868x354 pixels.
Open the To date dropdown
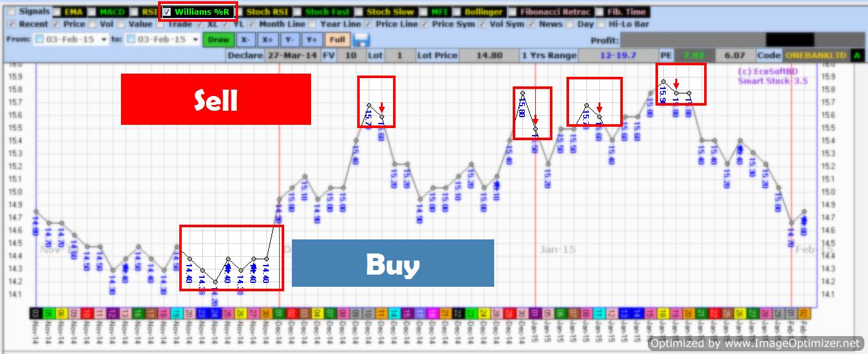click(x=195, y=40)
